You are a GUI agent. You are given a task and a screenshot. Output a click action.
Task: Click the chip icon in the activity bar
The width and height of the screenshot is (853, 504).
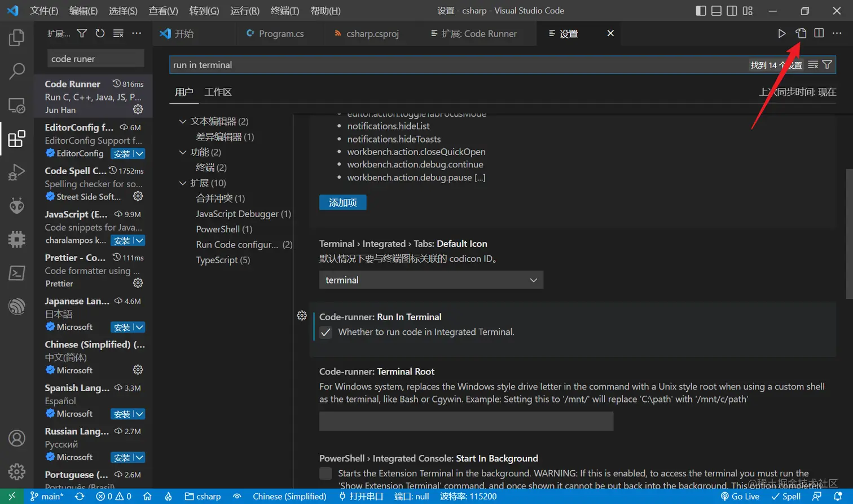[x=17, y=239]
